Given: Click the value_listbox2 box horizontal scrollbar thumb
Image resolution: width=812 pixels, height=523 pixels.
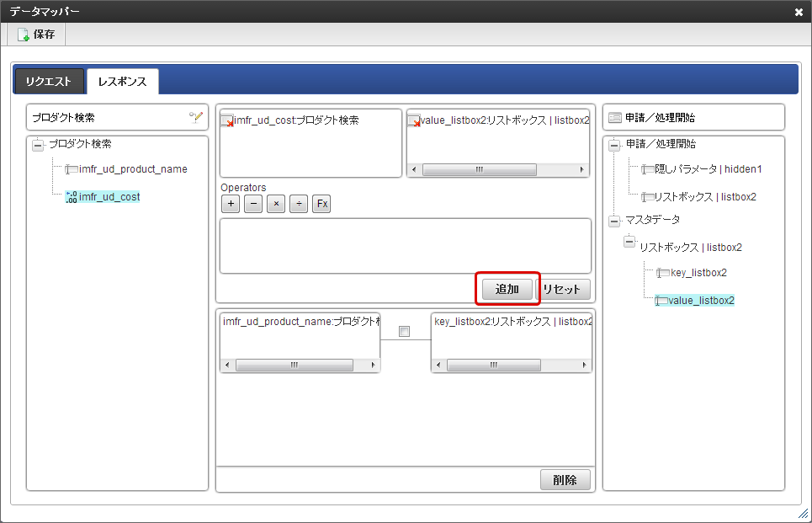Looking at the screenshot, I should 480,169.
